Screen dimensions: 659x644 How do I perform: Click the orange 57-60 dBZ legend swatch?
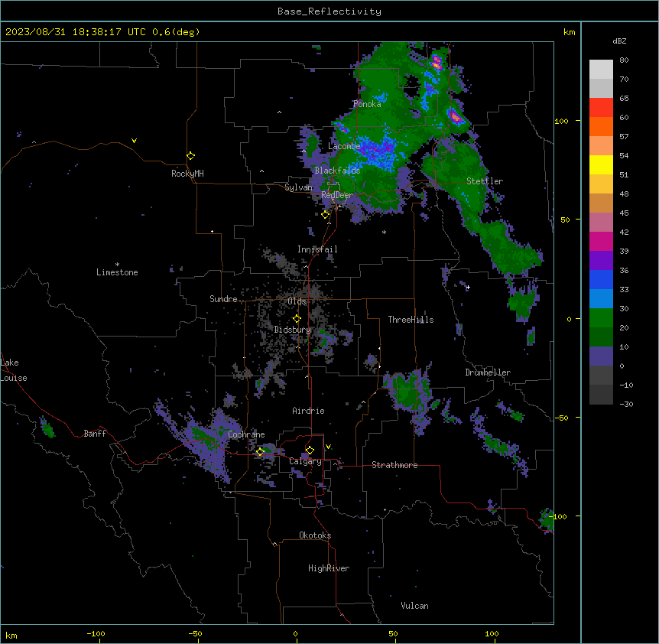pos(601,126)
